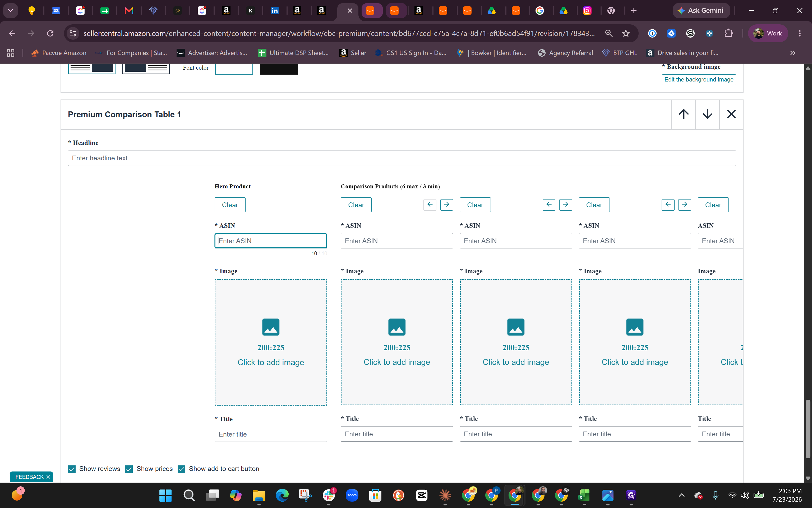Add image for first comparison product
The height and width of the screenshot is (508, 812).
(x=396, y=342)
